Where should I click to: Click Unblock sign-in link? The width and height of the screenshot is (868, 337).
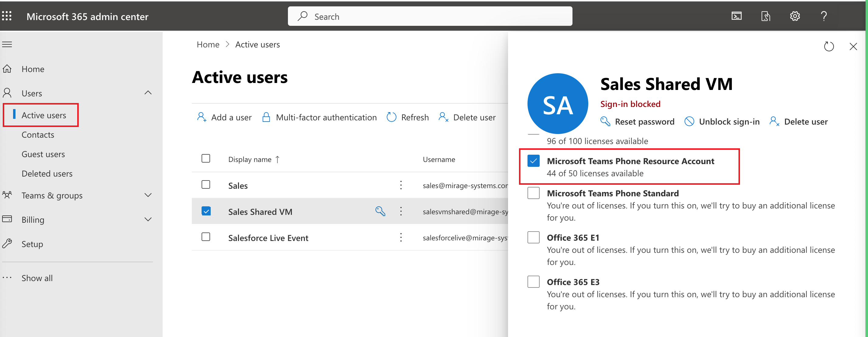(722, 122)
